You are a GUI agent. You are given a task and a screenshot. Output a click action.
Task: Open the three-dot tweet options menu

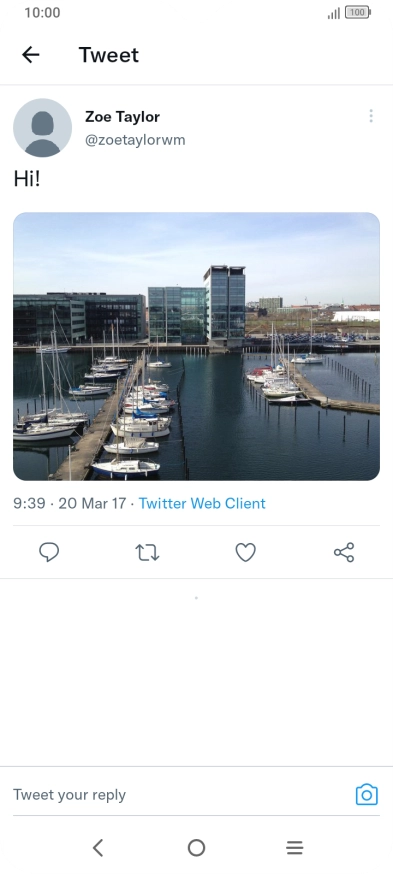[x=371, y=116]
